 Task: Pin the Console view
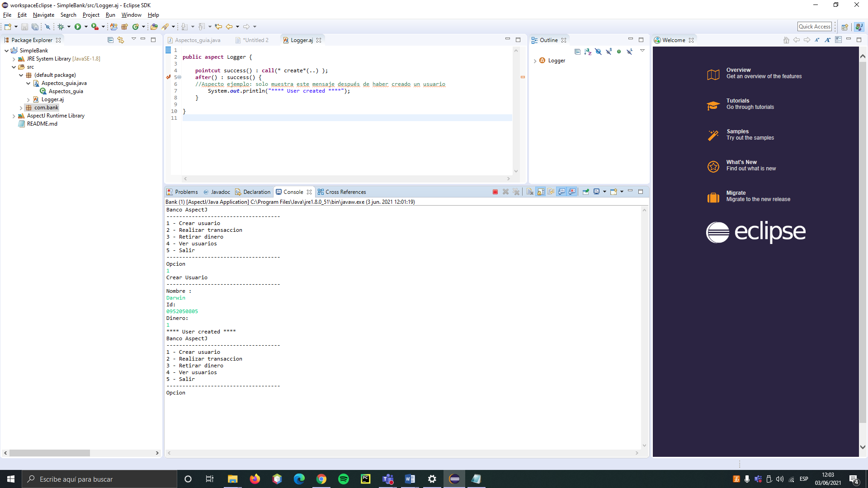click(x=586, y=192)
